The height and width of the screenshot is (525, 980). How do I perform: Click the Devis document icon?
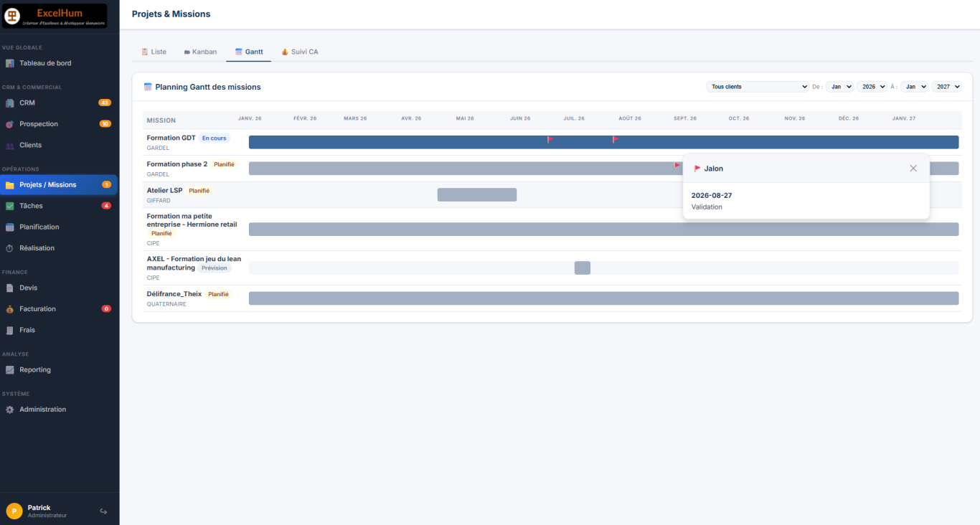9,288
